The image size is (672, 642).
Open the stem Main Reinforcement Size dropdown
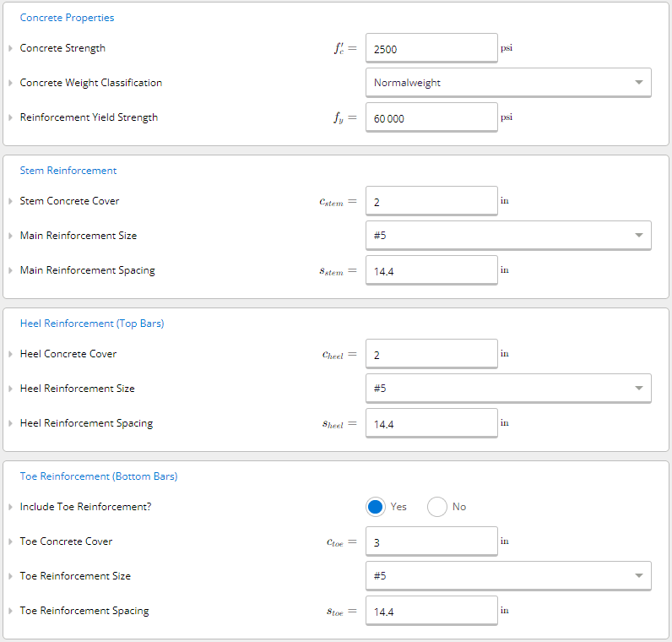tap(507, 236)
